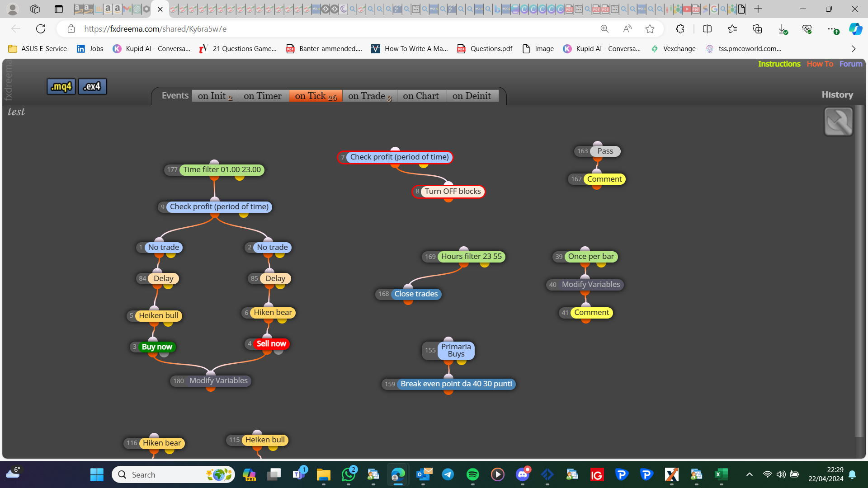Select Check profit block number 9
Image resolution: width=868 pixels, height=488 pixels.
coord(215,207)
